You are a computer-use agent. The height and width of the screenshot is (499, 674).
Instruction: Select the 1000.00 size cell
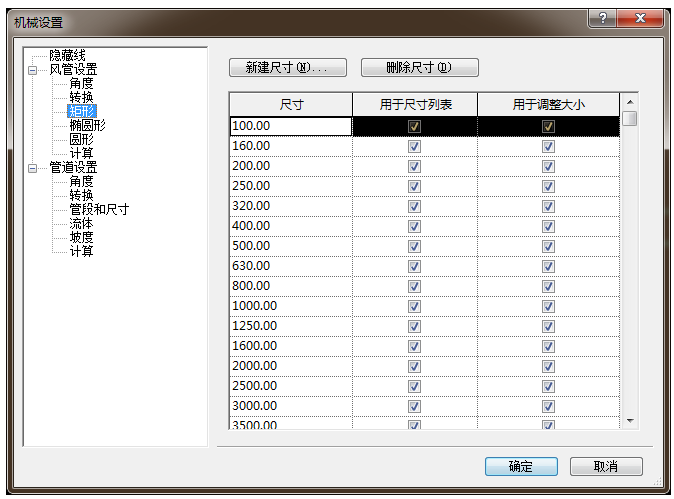(291, 306)
